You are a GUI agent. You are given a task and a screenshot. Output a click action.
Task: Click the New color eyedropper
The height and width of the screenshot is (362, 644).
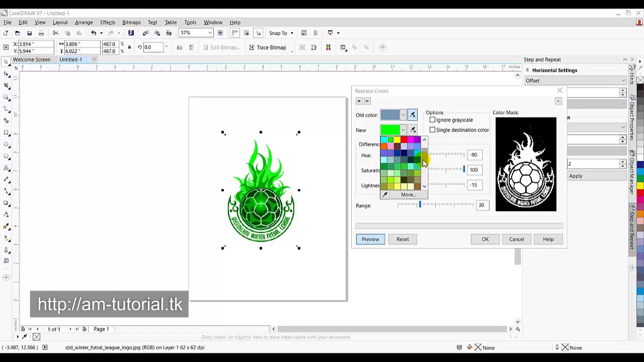tap(413, 130)
